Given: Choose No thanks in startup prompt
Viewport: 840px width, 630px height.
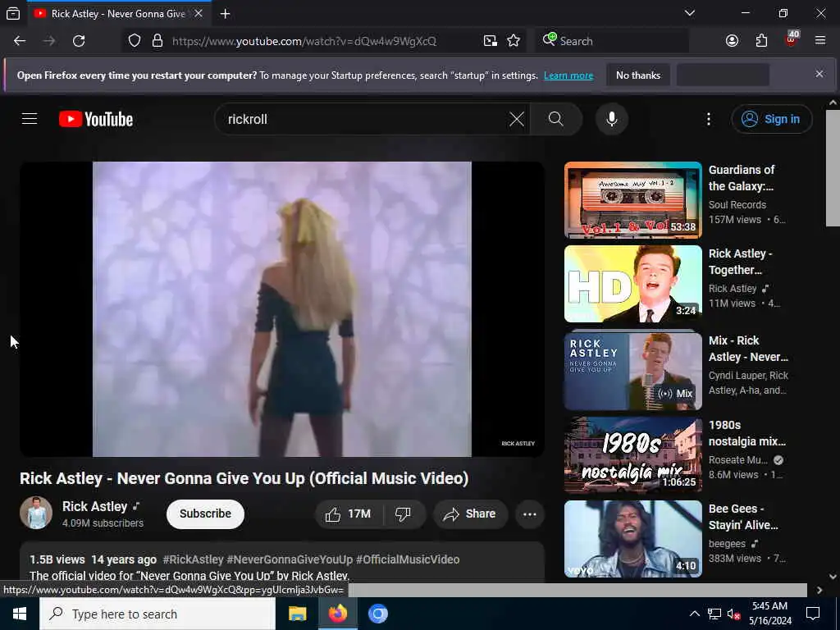Looking at the screenshot, I should coord(638,75).
